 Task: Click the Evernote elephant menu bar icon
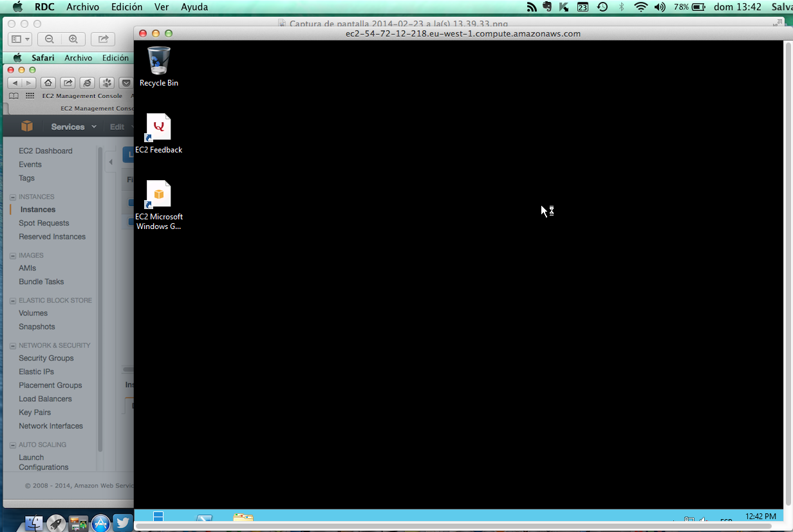pos(547,7)
